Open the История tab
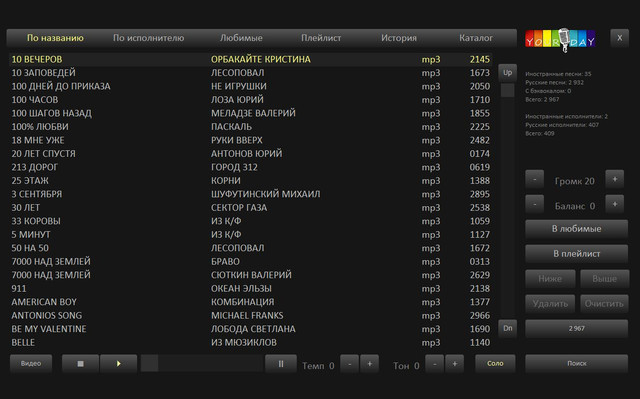The width and height of the screenshot is (640, 399). coord(399,38)
